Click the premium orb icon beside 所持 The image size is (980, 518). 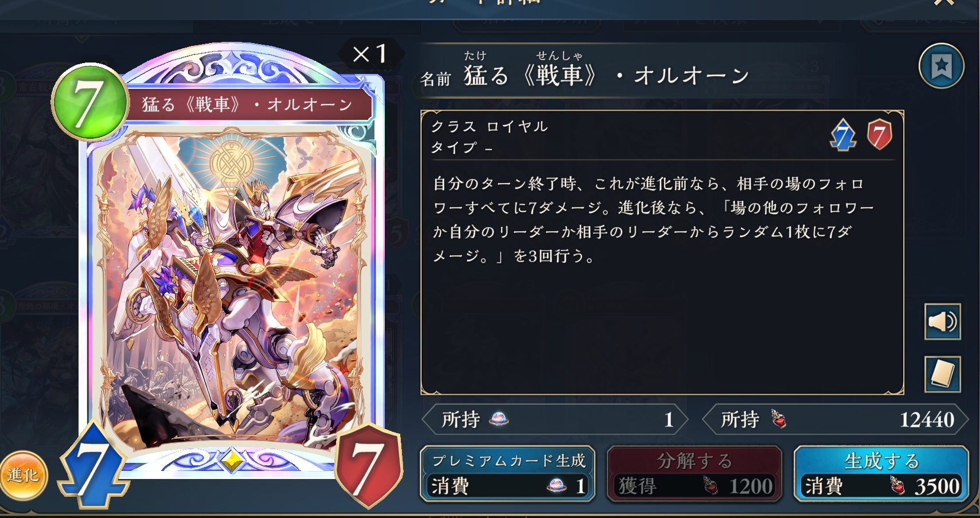pos(498,419)
